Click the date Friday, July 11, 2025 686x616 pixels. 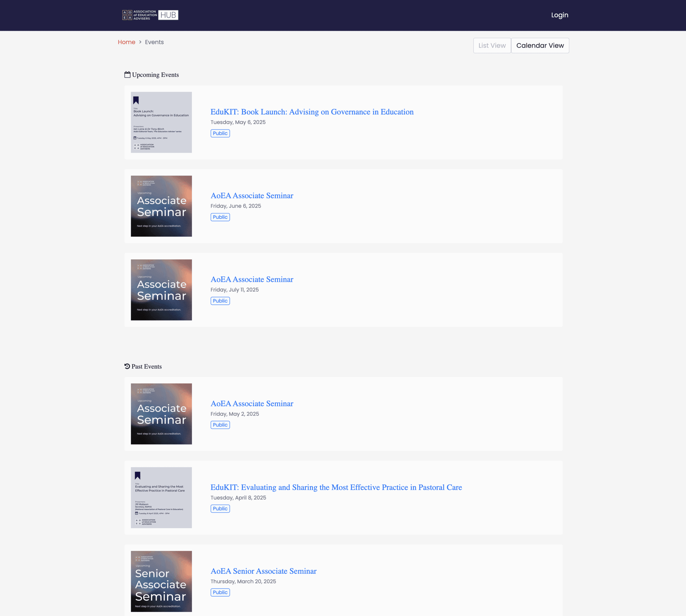[x=234, y=290]
